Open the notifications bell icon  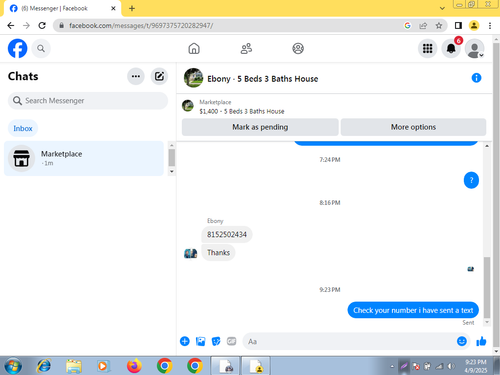click(451, 49)
